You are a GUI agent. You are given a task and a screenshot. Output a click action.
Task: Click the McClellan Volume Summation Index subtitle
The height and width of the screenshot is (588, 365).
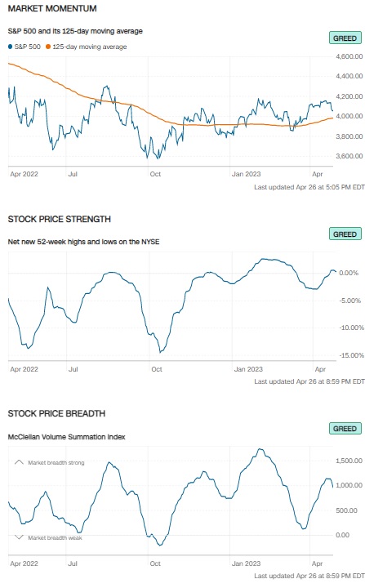point(66,437)
